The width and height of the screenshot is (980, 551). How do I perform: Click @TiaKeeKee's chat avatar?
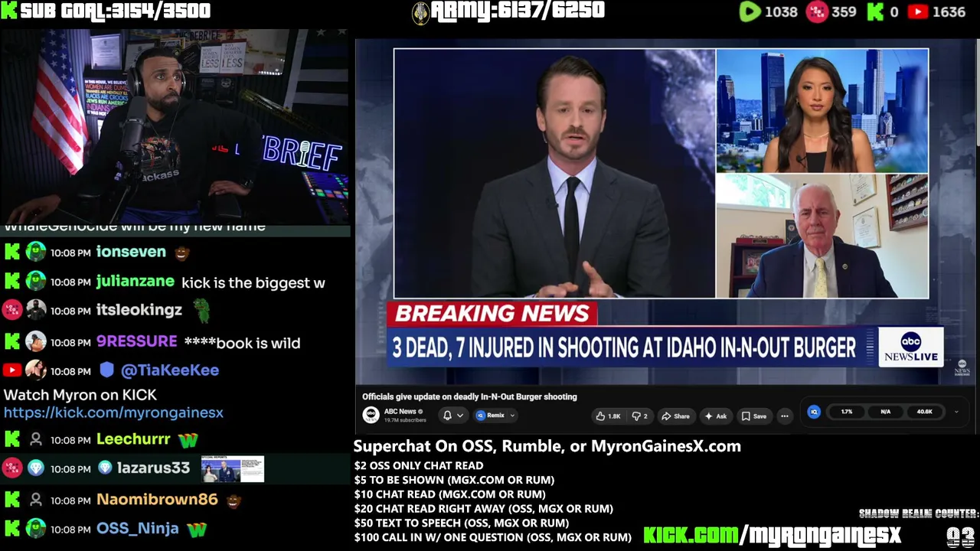point(36,370)
